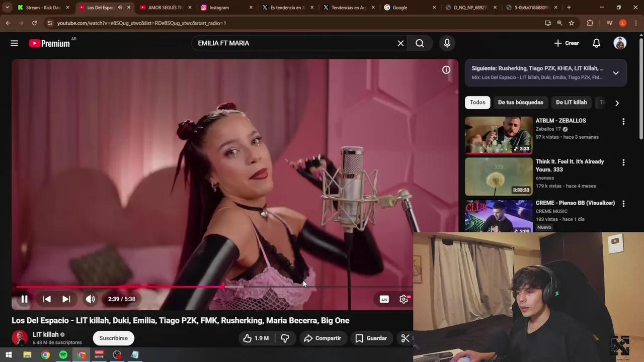644x362 pixels.
Task: Open LIT killah channel name link
Action: click(46, 334)
